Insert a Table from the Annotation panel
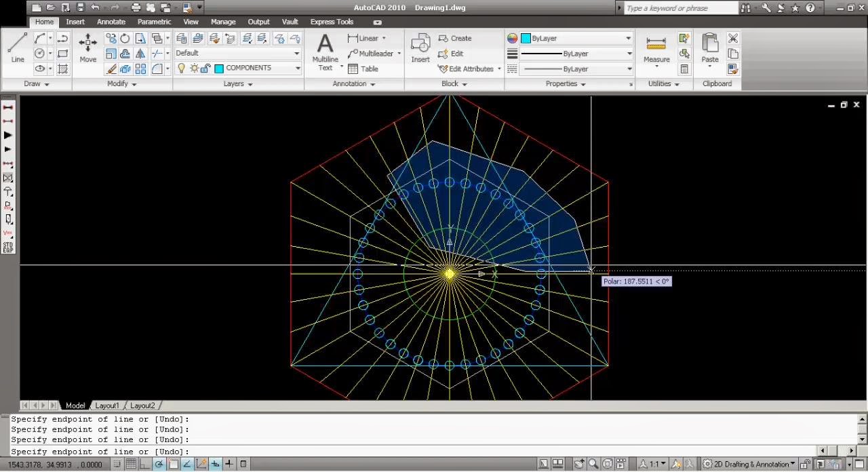The image size is (868, 472). [x=363, y=68]
